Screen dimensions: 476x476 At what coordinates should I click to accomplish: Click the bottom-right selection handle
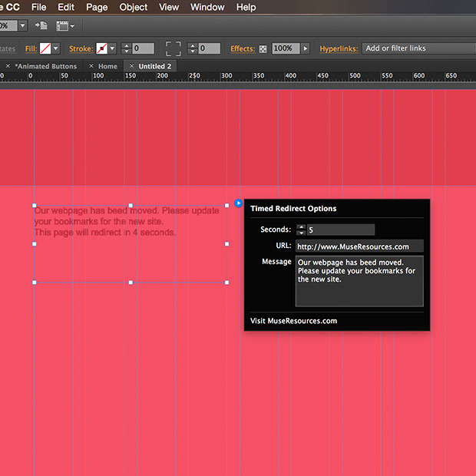point(226,283)
